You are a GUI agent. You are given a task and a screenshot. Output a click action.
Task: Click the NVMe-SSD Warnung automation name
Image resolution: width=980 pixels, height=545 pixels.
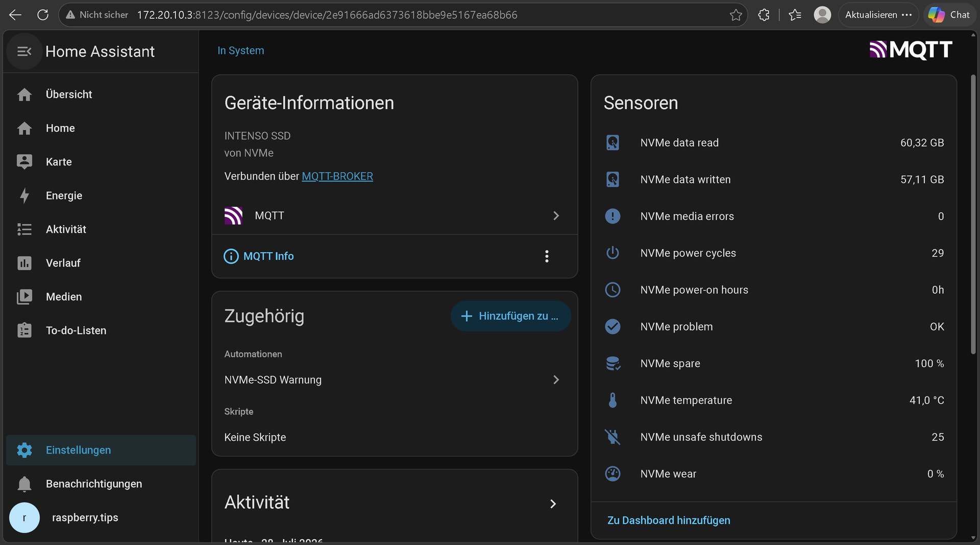pyautogui.click(x=273, y=380)
